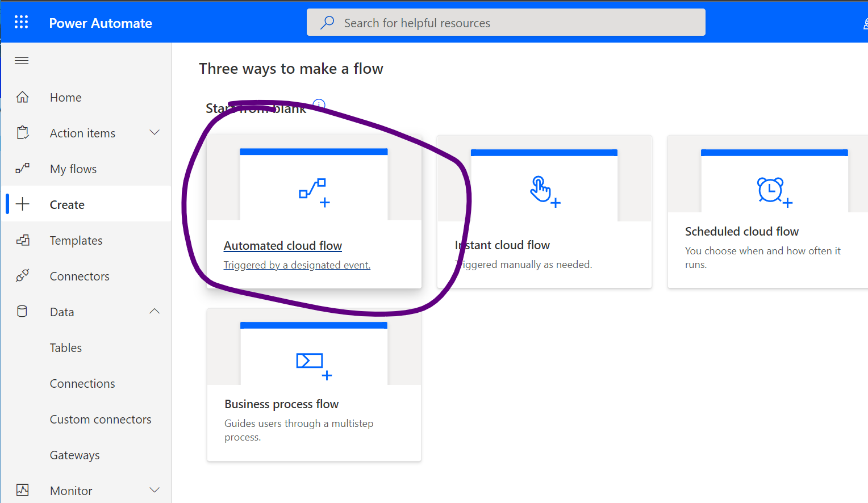This screenshot has height=503, width=868.
Task: Open My flows via its flow icon
Action: pos(23,168)
